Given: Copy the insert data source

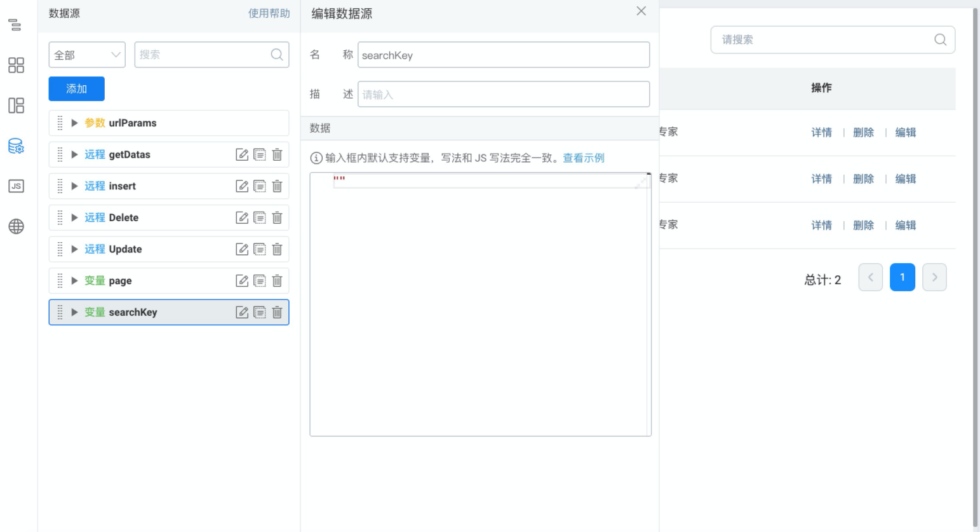Looking at the screenshot, I should pos(260,186).
